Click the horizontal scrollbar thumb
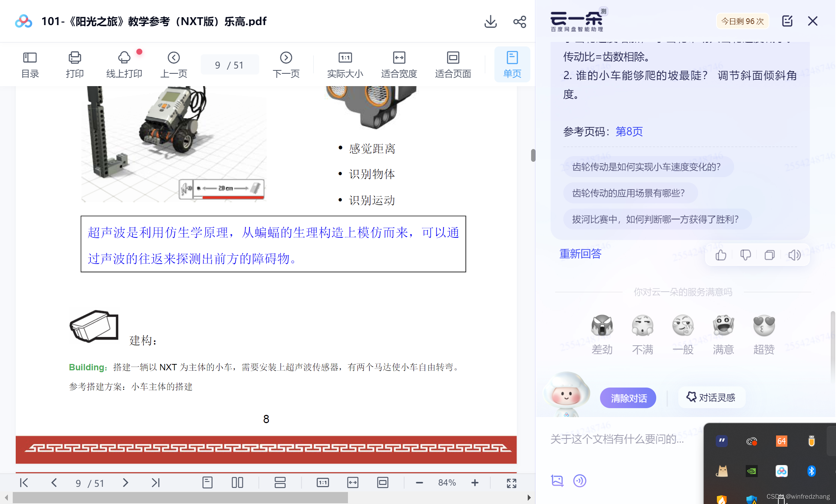 [x=180, y=498]
